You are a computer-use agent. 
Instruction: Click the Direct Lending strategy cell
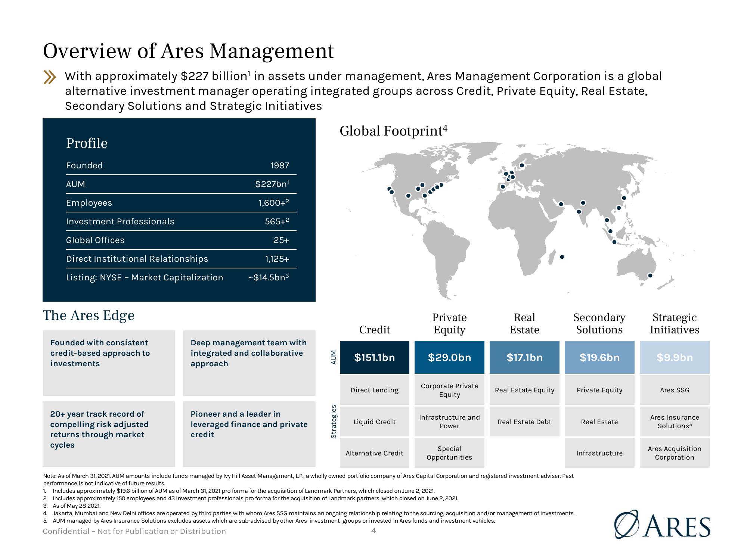[375, 390]
